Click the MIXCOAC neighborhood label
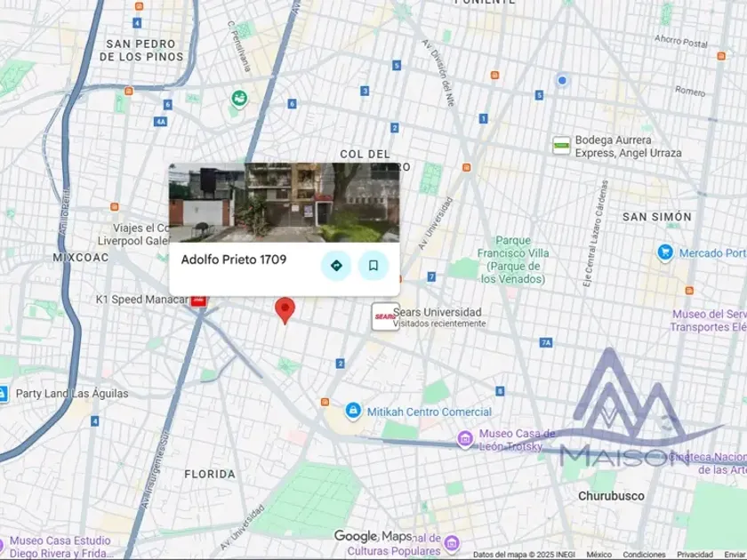Viewport: 747px width, 560px height. [81, 258]
